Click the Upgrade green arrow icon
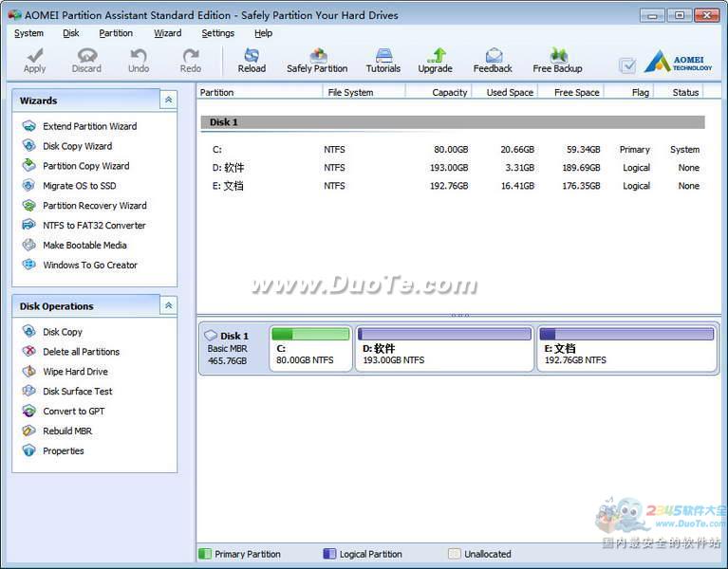Image resolution: width=728 pixels, height=569 pixels. pos(436,56)
